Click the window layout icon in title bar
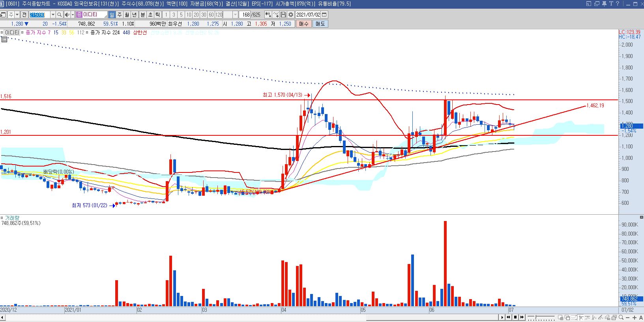The width and height of the screenshot is (644, 322). click(589, 4)
